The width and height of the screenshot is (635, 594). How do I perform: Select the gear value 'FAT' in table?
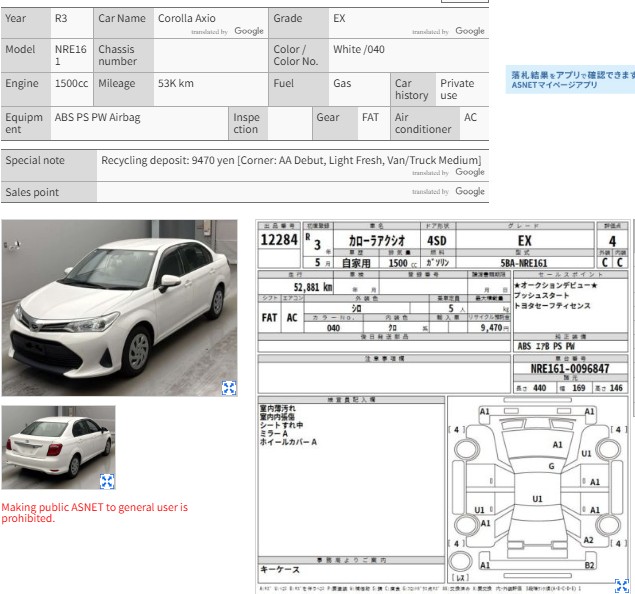click(x=370, y=117)
